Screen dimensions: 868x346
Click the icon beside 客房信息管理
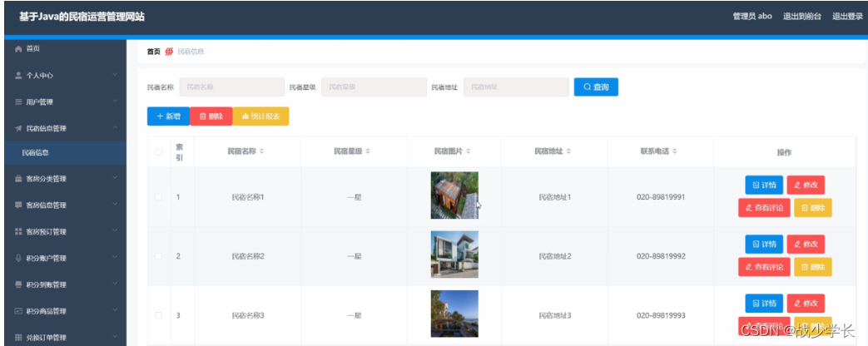pos(18,205)
